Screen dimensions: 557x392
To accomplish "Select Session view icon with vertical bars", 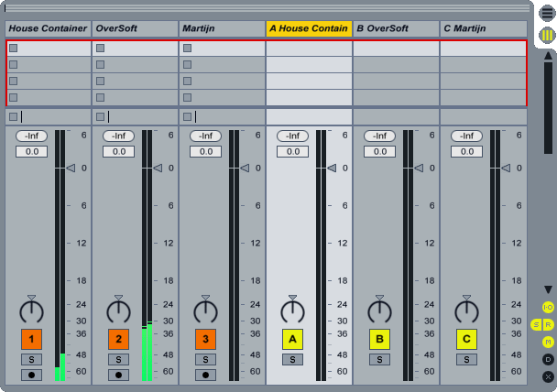I will [x=547, y=35].
